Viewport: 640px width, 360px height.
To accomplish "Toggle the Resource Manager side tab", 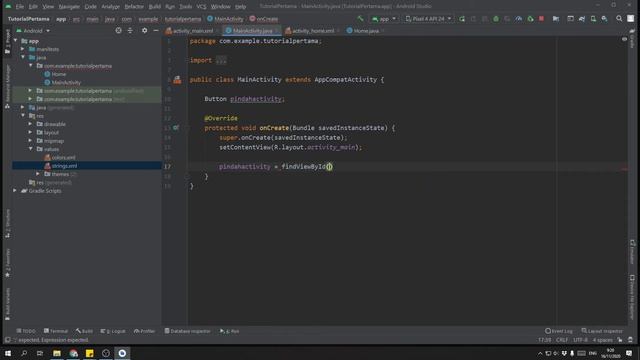I will point(7,87).
